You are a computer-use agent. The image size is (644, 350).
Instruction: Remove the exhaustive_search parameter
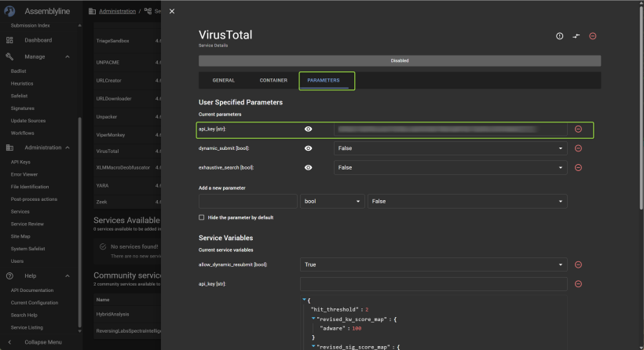tap(578, 167)
